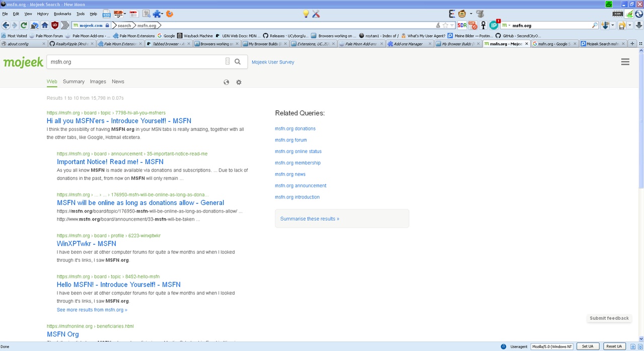The image size is (644, 351).
Task: Open the Wayback Machine bookmark
Action: pos(194,36)
